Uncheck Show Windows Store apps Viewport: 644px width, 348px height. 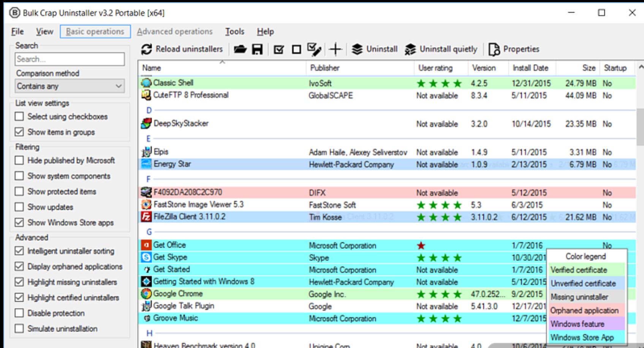pos(19,222)
